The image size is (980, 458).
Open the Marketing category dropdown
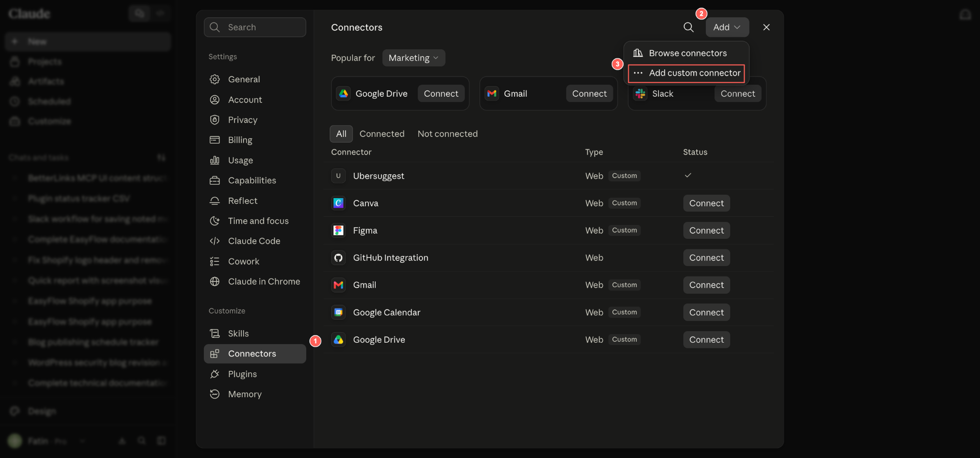tap(413, 58)
